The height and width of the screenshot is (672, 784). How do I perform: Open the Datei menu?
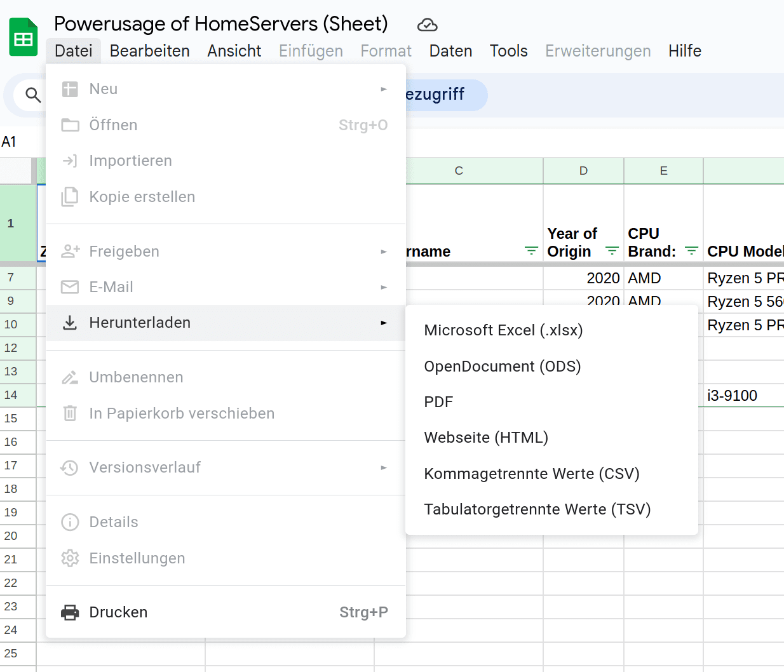click(74, 51)
